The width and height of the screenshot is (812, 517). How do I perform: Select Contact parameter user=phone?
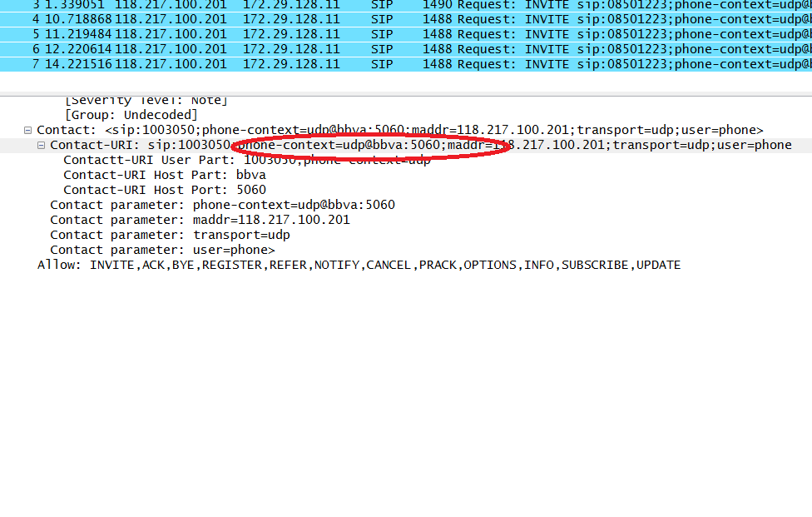point(162,250)
